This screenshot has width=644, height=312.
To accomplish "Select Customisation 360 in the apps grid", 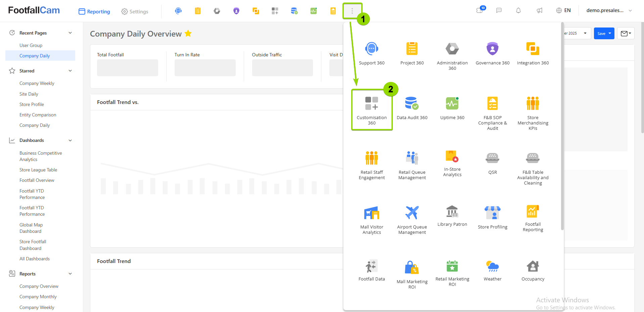I will coord(372,110).
